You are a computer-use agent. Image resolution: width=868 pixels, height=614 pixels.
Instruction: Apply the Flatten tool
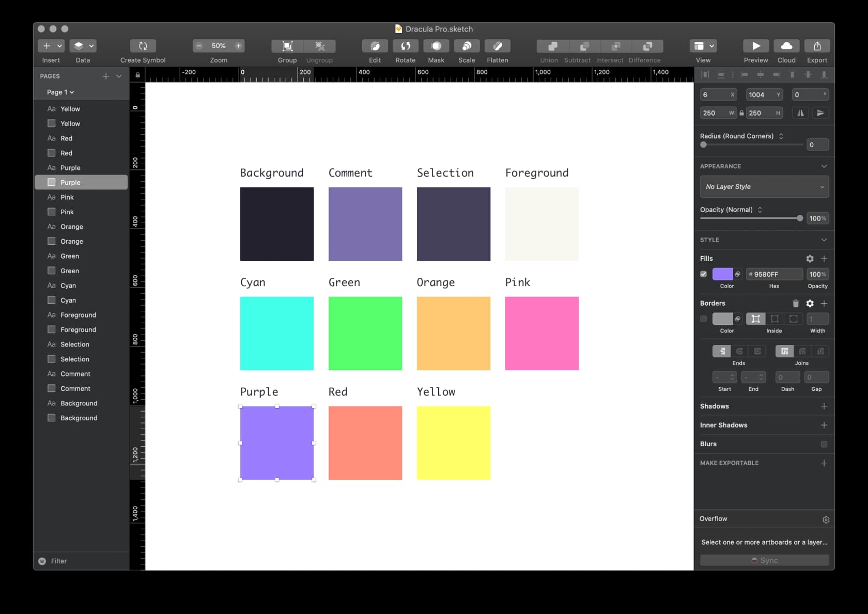[497, 46]
